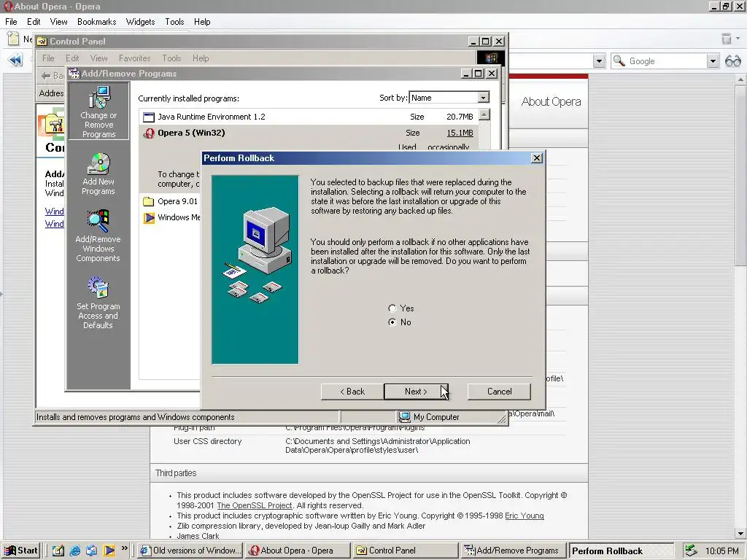The image size is (747, 560).
Task: Select Java Runtime Environment 1.2 entry
Action: coord(309,117)
